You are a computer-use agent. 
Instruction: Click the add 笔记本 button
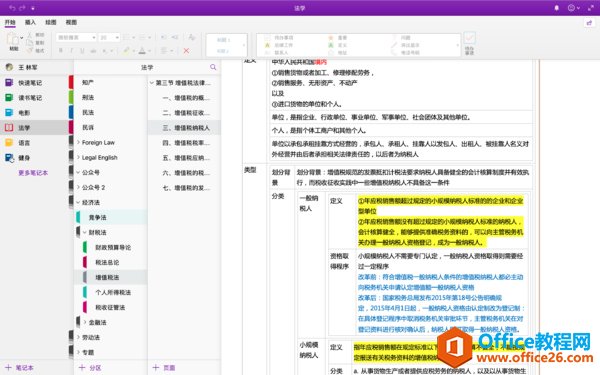click(x=19, y=368)
